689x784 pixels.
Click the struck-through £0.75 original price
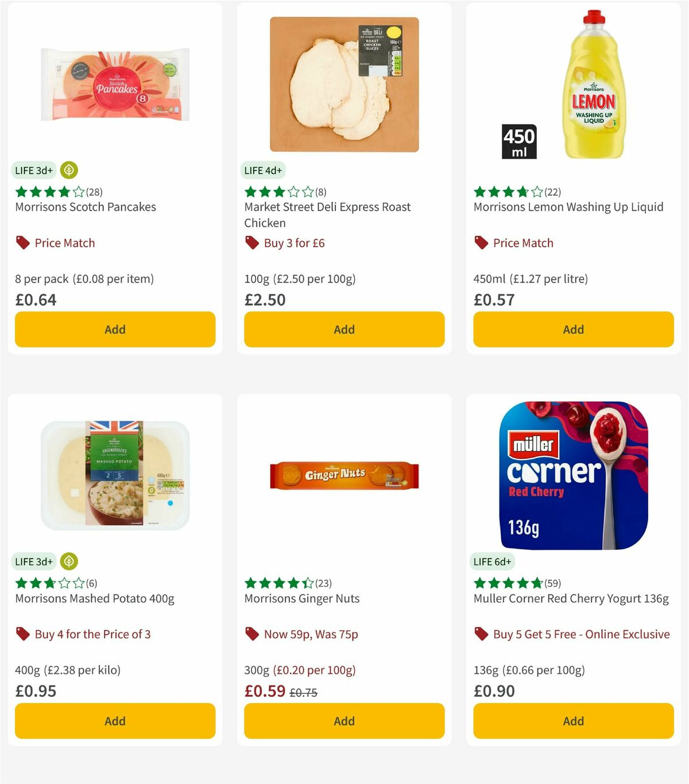304,693
